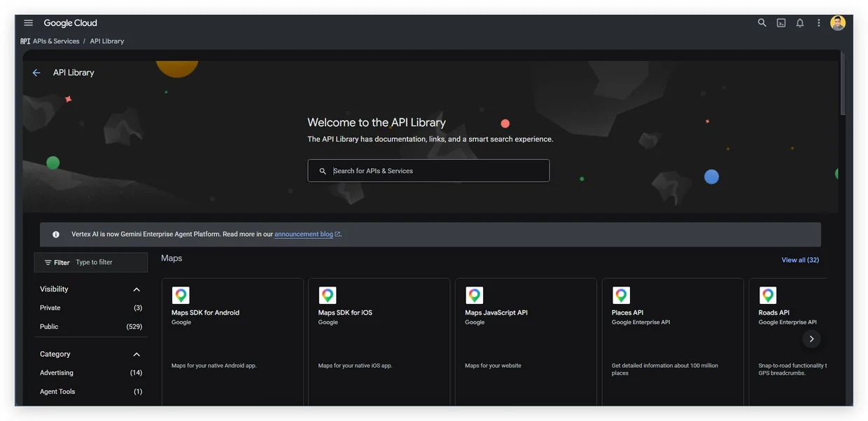The width and height of the screenshot is (868, 421).
Task: Click Roads API title
Action: point(773,313)
